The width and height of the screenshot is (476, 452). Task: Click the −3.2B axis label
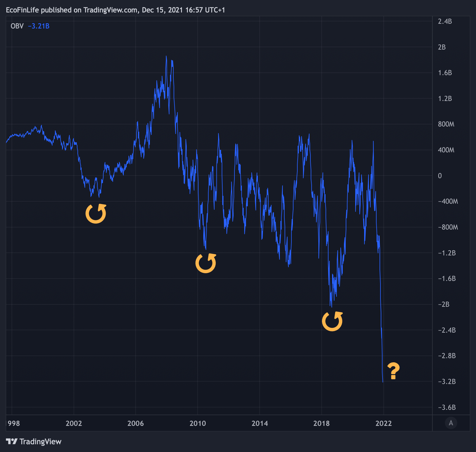click(447, 382)
